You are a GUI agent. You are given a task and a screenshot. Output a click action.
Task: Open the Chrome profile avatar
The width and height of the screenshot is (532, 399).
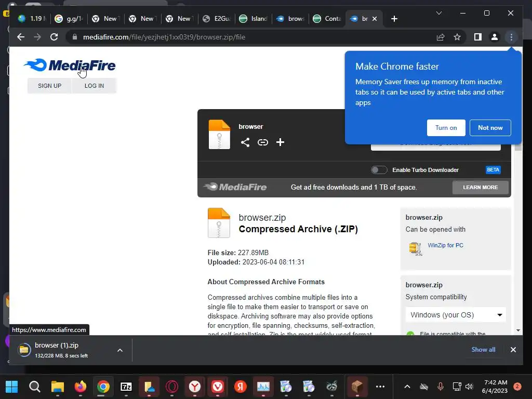[x=495, y=37]
